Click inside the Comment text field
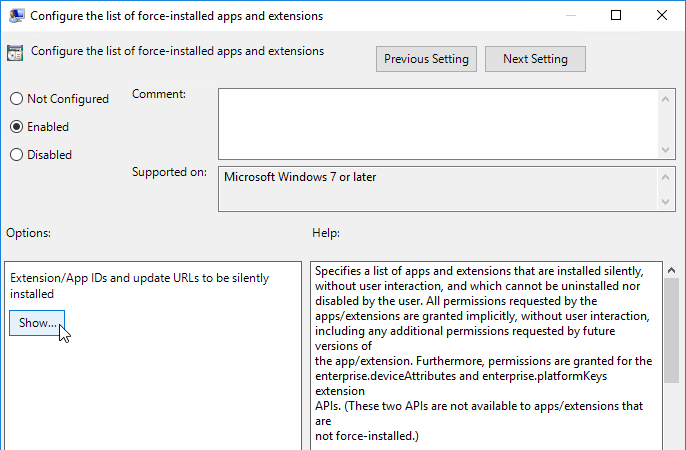 (x=438, y=124)
